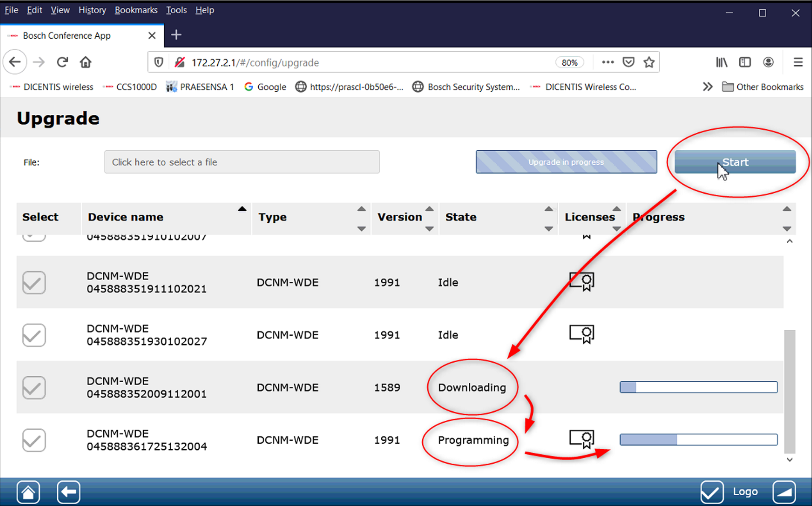Click the file selection input field
The width and height of the screenshot is (812, 506).
(x=242, y=162)
